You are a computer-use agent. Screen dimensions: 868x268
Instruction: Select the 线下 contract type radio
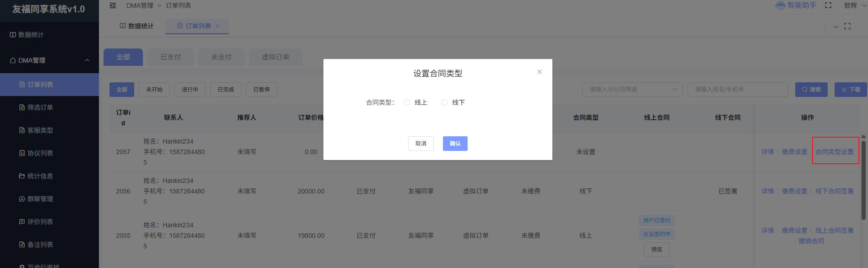pyautogui.click(x=444, y=102)
